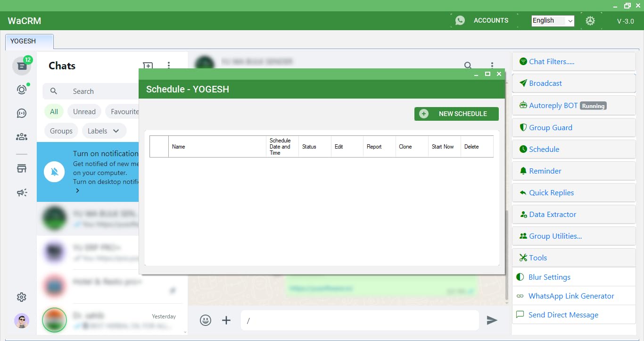
Task: Select the Favourites chats filter
Action: pos(122,111)
